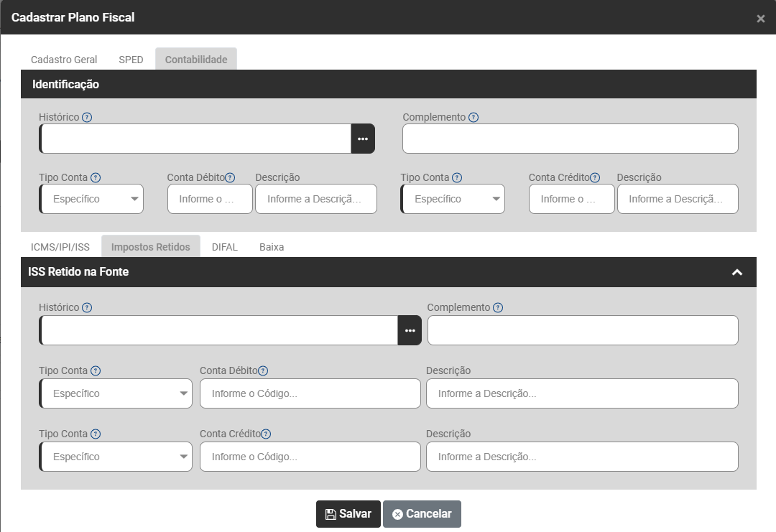Open the SPED tab

tap(131, 60)
